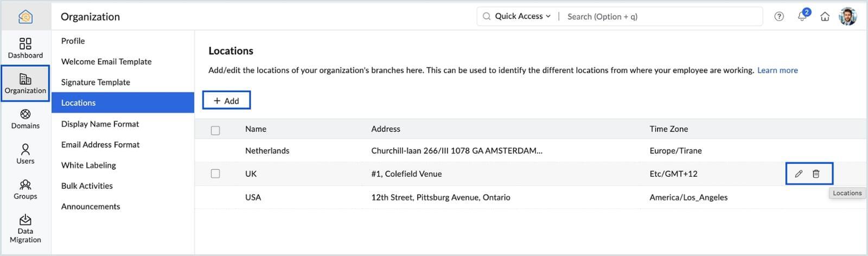Expand the Quick Access dropdown
This screenshot has width=868, height=256.
tap(522, 16)
